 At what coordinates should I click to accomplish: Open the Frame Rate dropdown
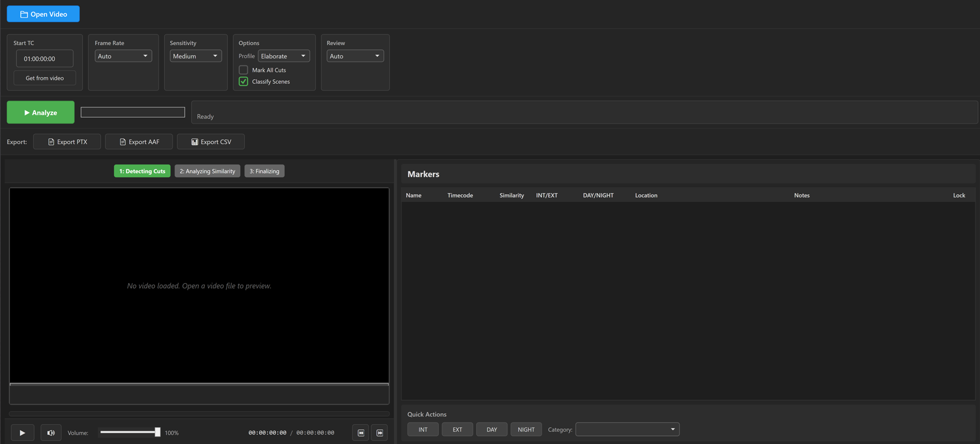pyautogui.click(x=123, y=56)
